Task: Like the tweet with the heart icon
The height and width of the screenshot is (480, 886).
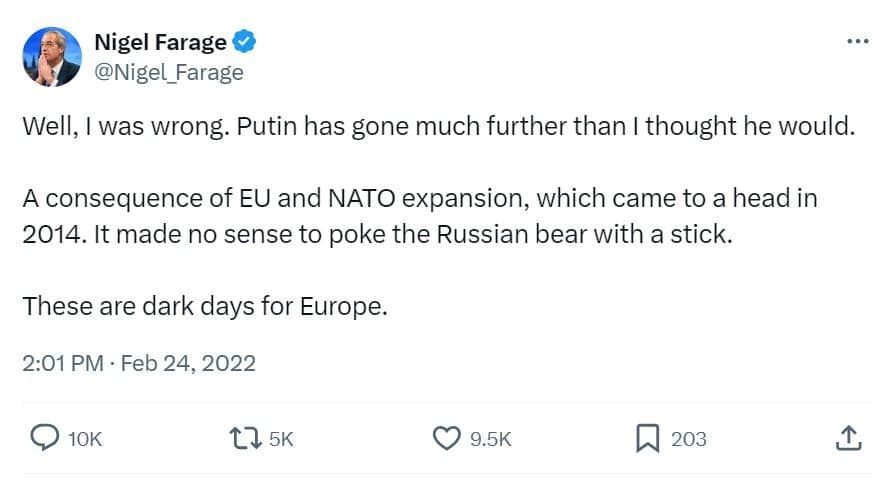Action: pos(446,439)
